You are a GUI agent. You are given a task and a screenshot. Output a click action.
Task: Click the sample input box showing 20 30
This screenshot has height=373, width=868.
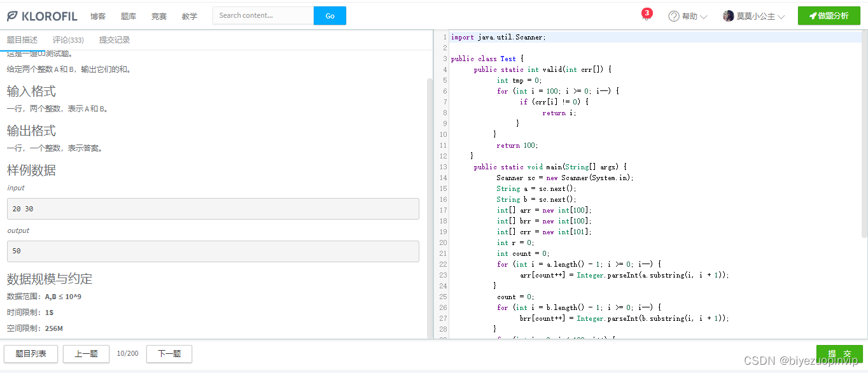click(x=213, y=209)
